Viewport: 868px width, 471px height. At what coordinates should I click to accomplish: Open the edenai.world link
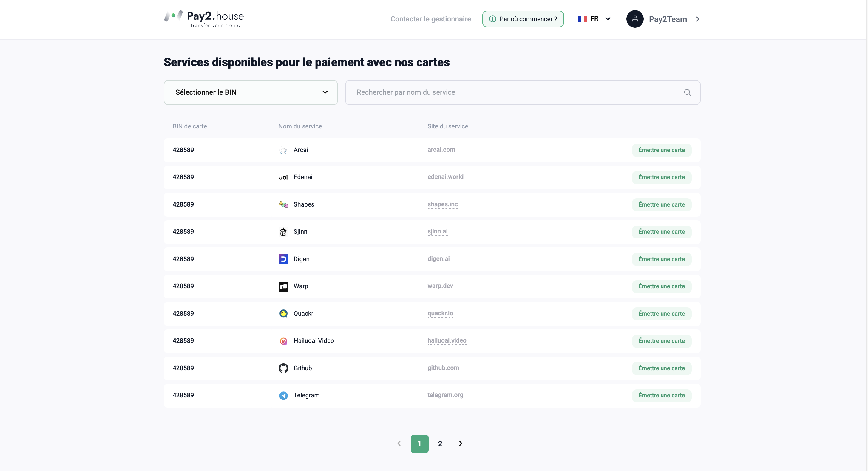(445, 177)
